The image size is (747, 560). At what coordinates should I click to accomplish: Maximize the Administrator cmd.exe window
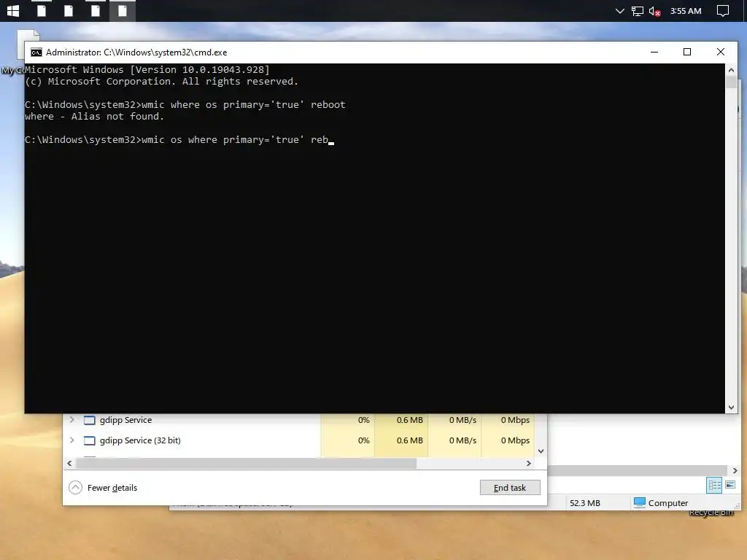pos(687,52)
